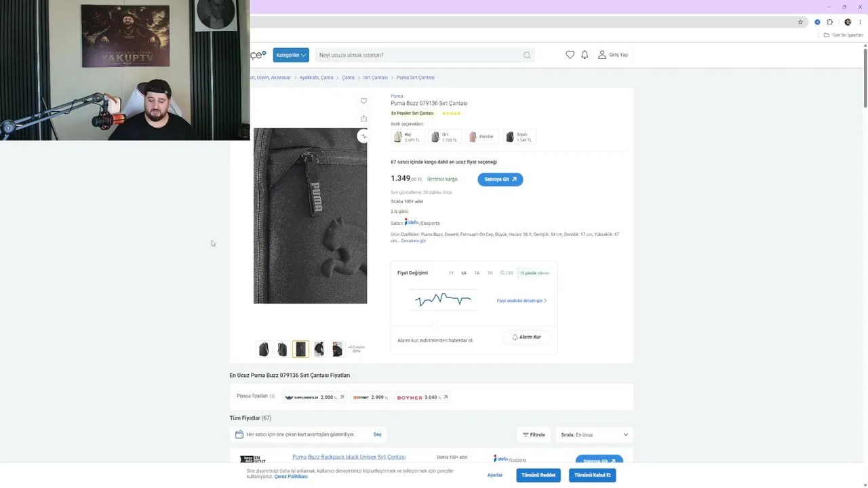The width and height of the screenshot is (868, 488).
Task: Select the 150 price history option
Action: 507,273
